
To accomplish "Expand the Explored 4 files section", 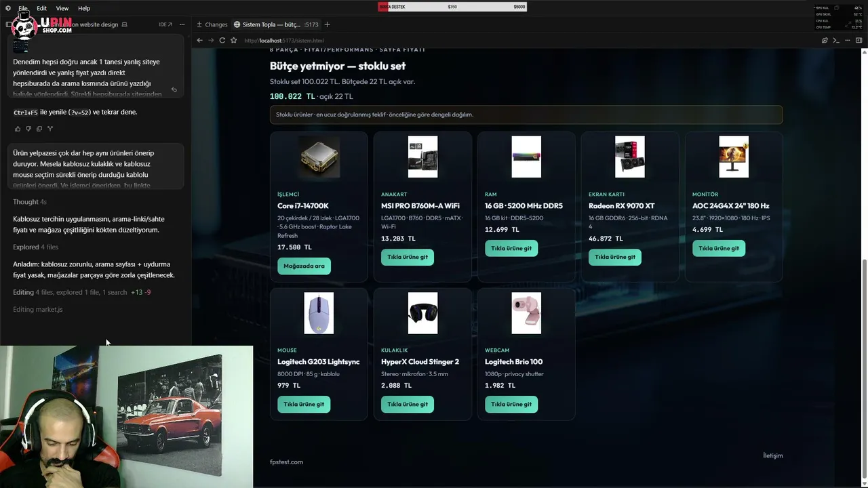I will pyautogui.click(x=35, y=247).
